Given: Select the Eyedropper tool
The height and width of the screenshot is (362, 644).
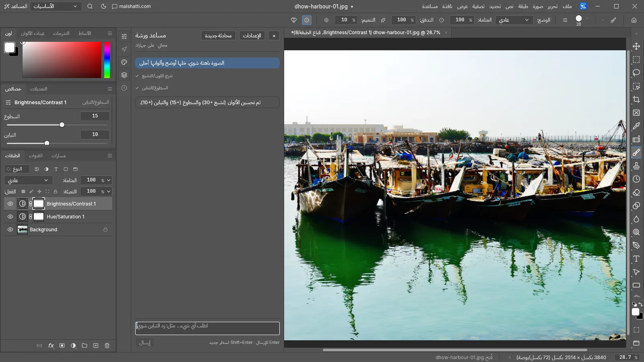Looking at the screenshot, I should pyautogui.click(x=636, y=126).
